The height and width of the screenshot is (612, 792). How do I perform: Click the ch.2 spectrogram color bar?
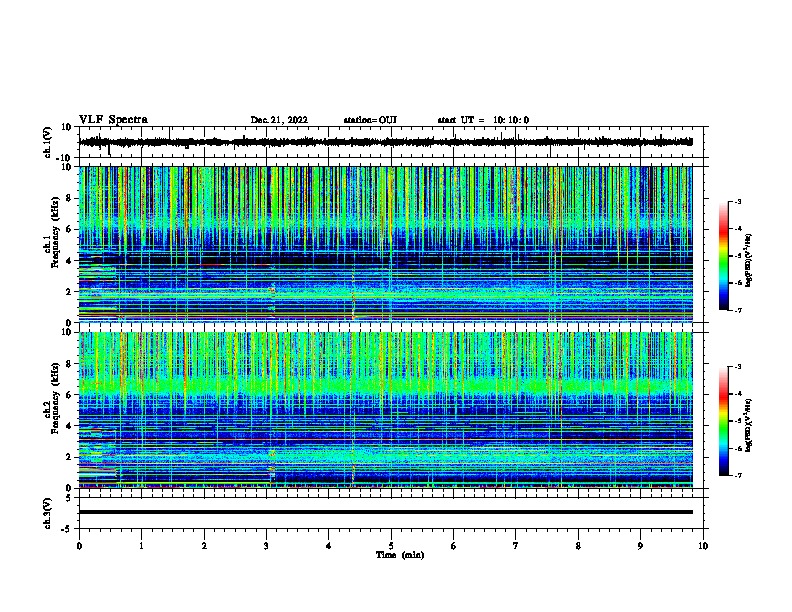pos(723,421)
